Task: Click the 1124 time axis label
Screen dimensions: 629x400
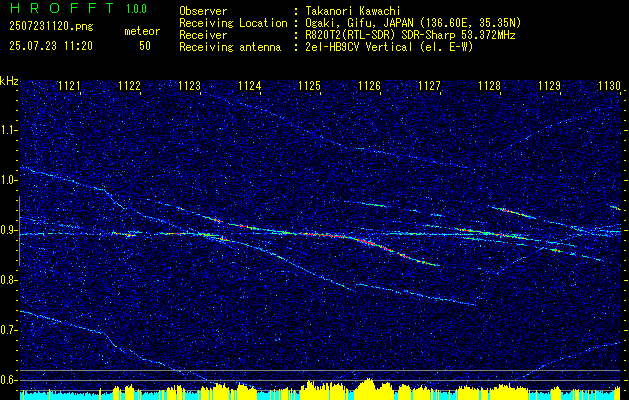Action: 250,86
